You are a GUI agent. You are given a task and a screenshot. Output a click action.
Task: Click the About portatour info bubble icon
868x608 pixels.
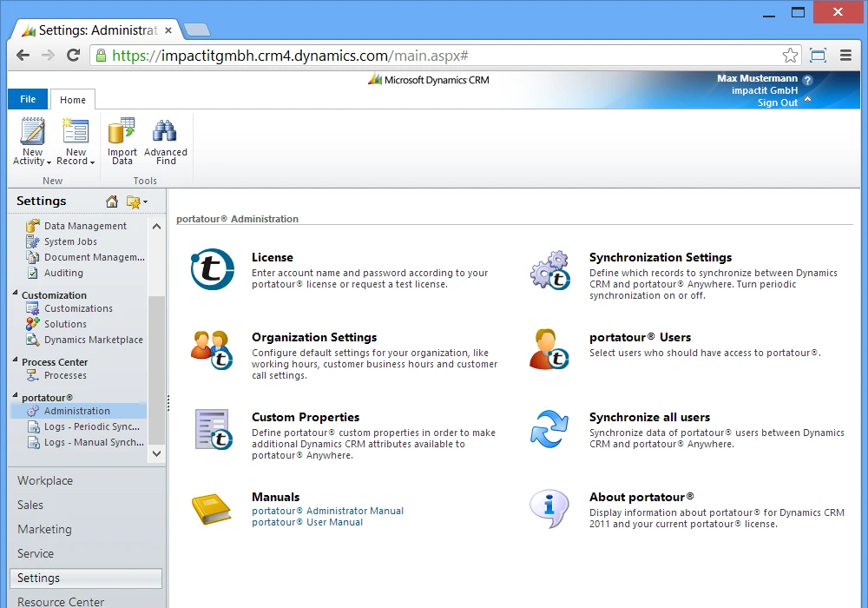coord(549,508)
